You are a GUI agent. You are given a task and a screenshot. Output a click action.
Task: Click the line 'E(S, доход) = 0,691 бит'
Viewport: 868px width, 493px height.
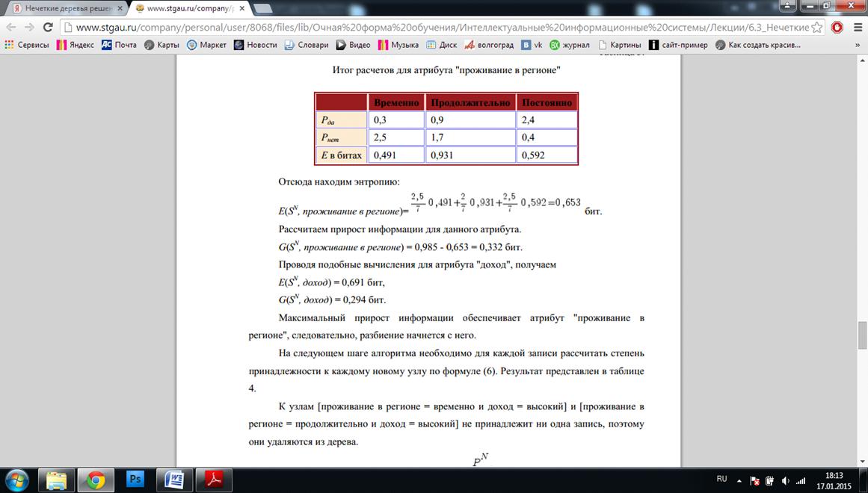pyautogui.click(x=332, y=282)
